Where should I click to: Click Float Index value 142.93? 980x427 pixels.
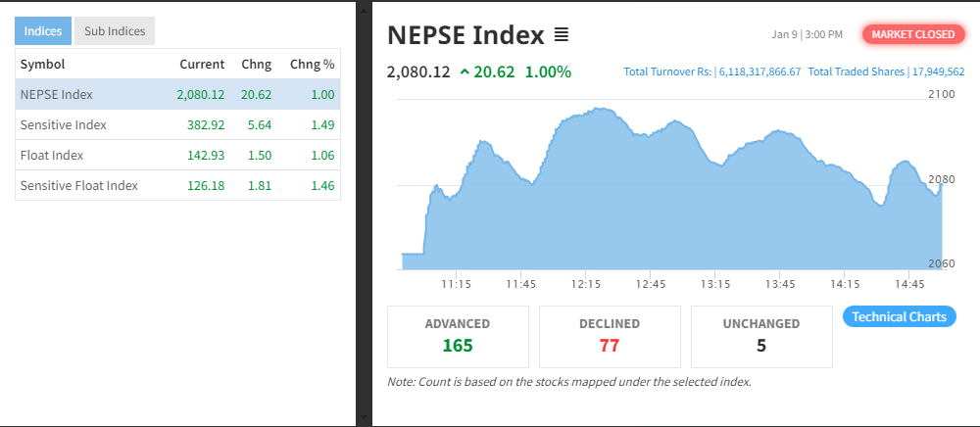pos(206,156)
